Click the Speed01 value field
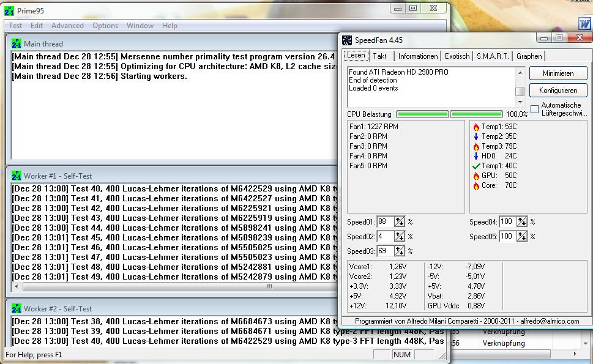The width and height of the screenshot is (593, 364). point(386,222)
